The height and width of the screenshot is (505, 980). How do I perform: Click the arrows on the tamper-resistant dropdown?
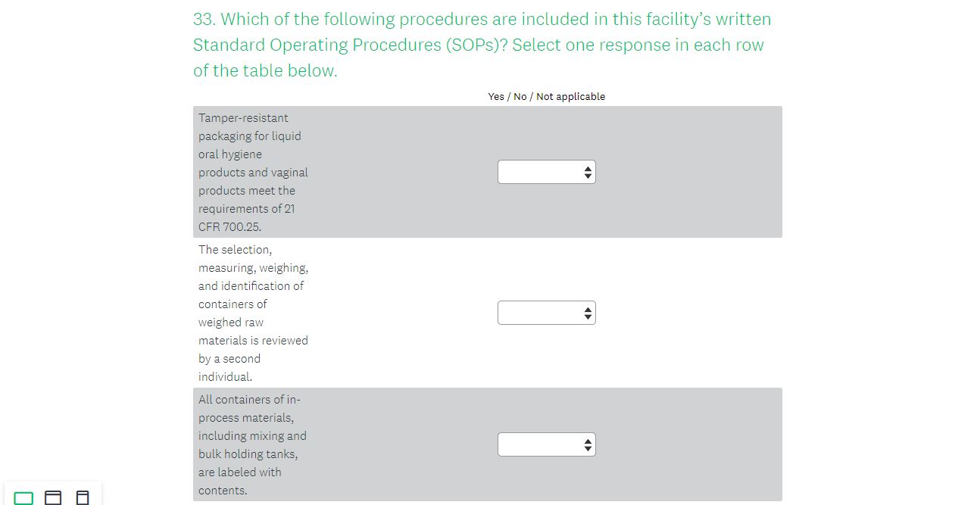[x=588, y=172]
